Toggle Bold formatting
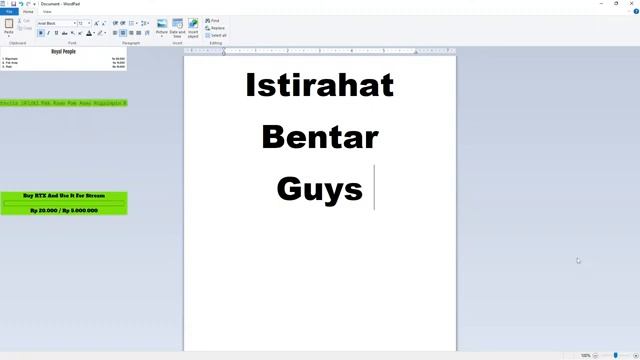The height and width of the screenshot is (360, 640). pos(41,33)
